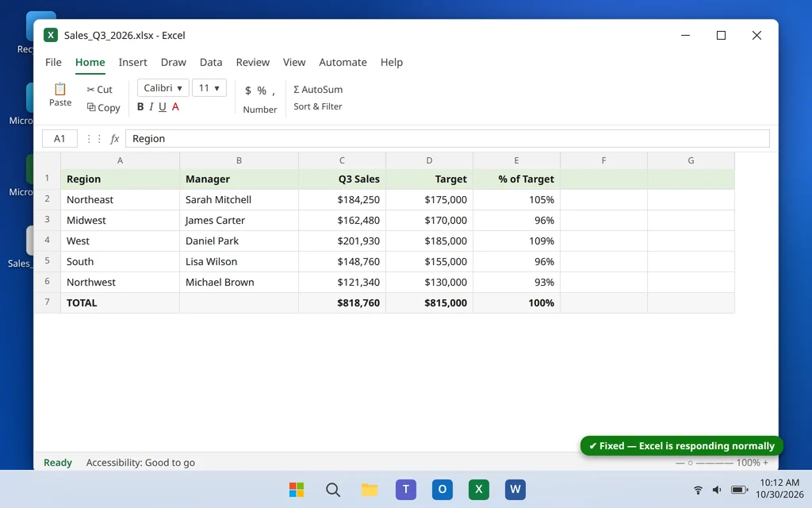Click the formula bar drag handle dots

[x=94, y=138]
